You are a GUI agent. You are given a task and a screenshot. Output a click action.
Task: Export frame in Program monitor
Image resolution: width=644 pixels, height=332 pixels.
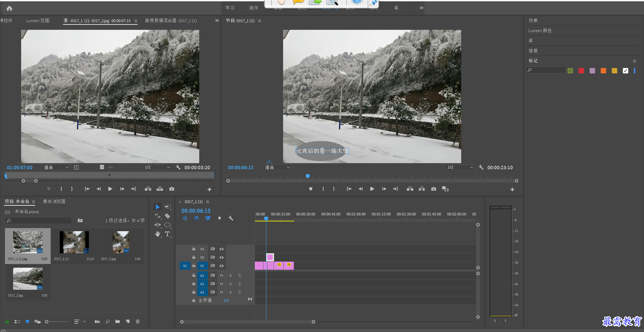[x=434, y=189]
